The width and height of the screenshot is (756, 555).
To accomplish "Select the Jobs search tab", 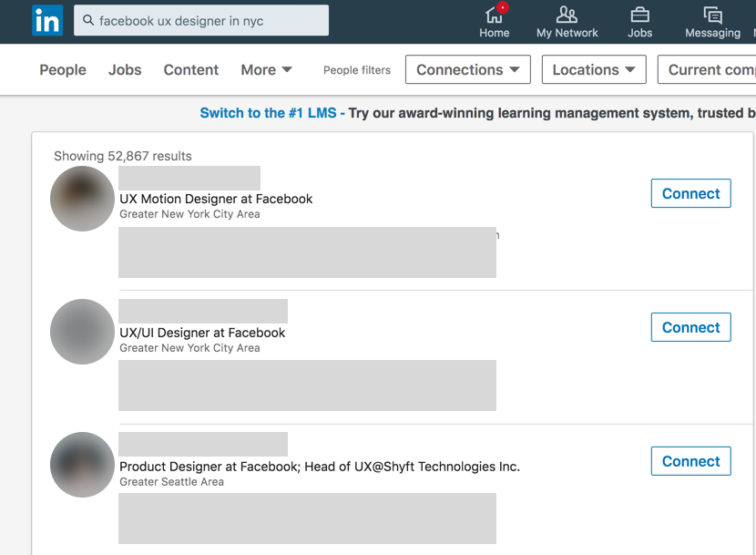I will pyautogui.click(x=125, y=70).
